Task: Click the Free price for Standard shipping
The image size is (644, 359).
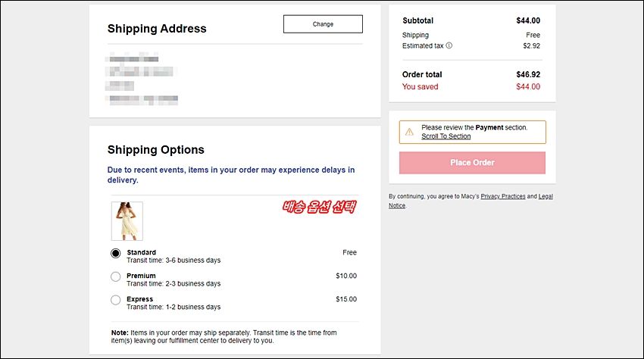Action: click(349, 252)
